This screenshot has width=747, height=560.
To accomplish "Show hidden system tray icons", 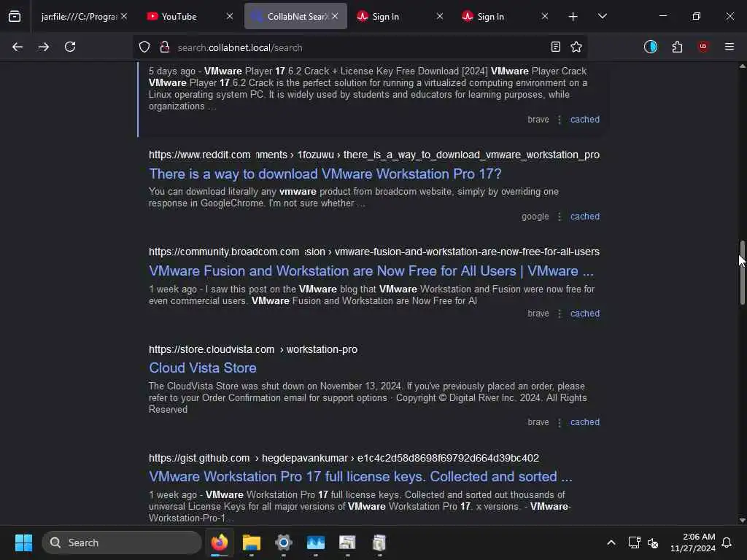I will 611,542.
